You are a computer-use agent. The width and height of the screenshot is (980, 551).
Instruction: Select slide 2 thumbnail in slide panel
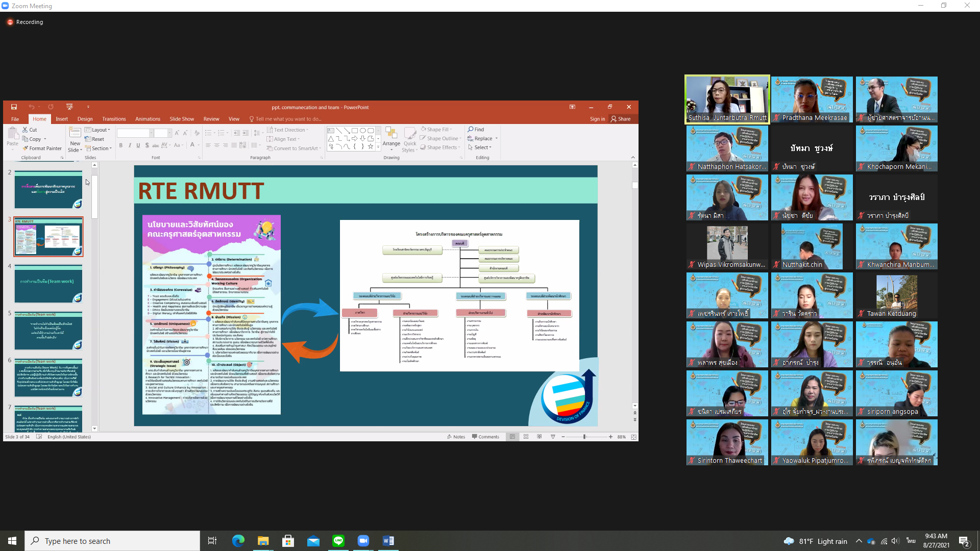pos(48,190)
